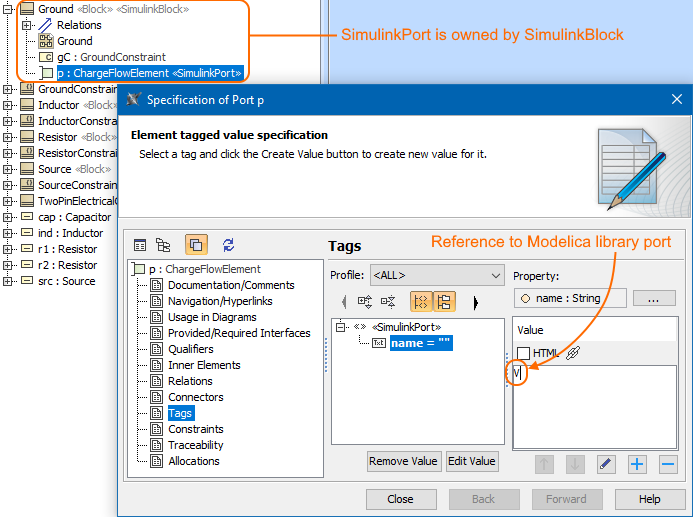
Task: Click the left arrow in Tags toolbar
Action: 344,302
